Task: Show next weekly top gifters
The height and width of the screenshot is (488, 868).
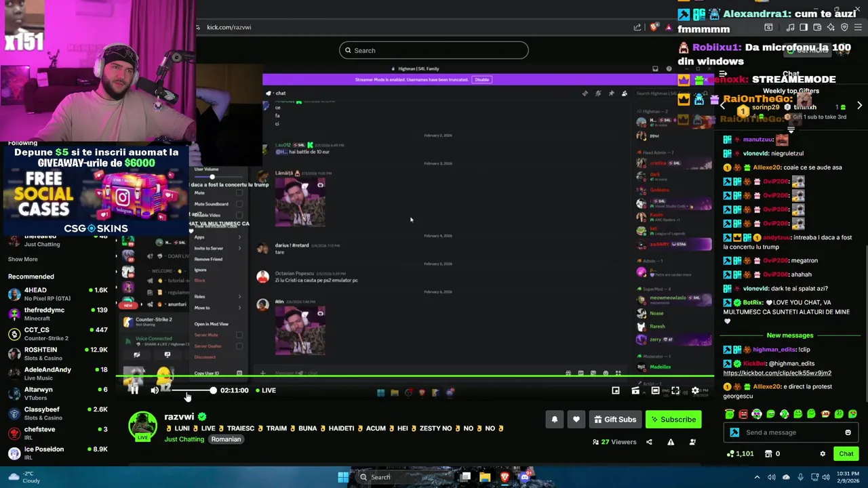Action: (x=859, y=106)
